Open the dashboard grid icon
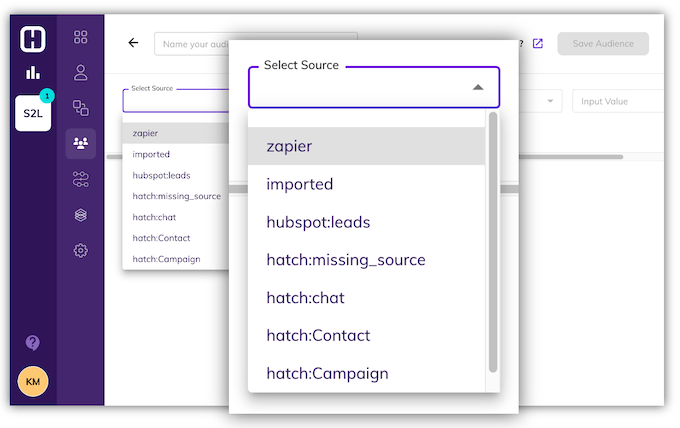This screenshot has width=680, height=428. click(81, 38)
